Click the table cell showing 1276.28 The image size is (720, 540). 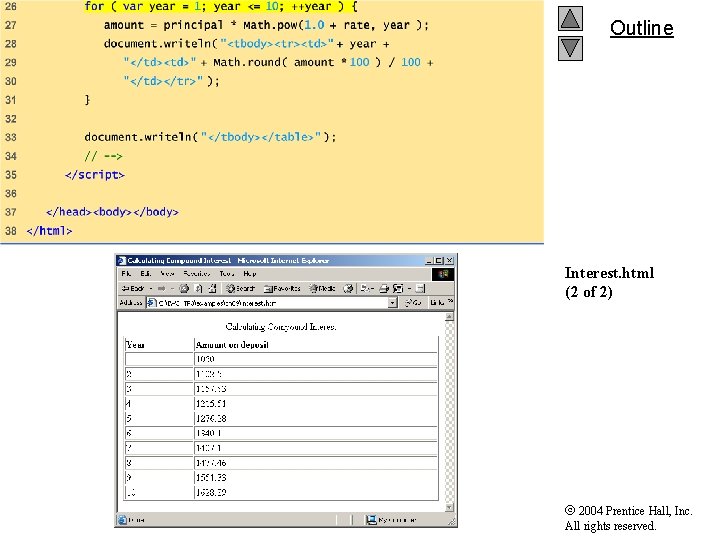click(315, 418)
